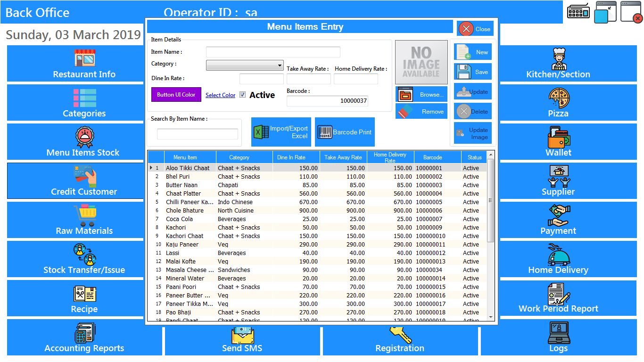Open the on-screen keyboard icon
This screenshot has height=362, width=644.
point(578,11)
